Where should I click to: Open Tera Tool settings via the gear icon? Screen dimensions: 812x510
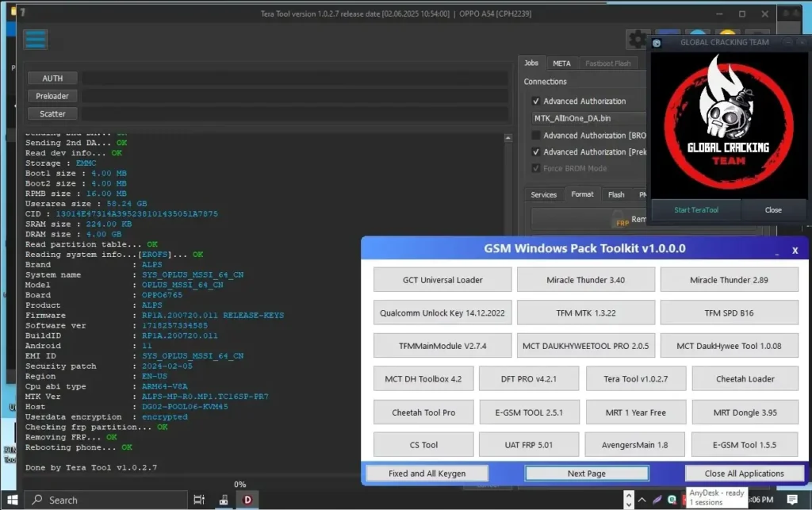tap(638, 39)
